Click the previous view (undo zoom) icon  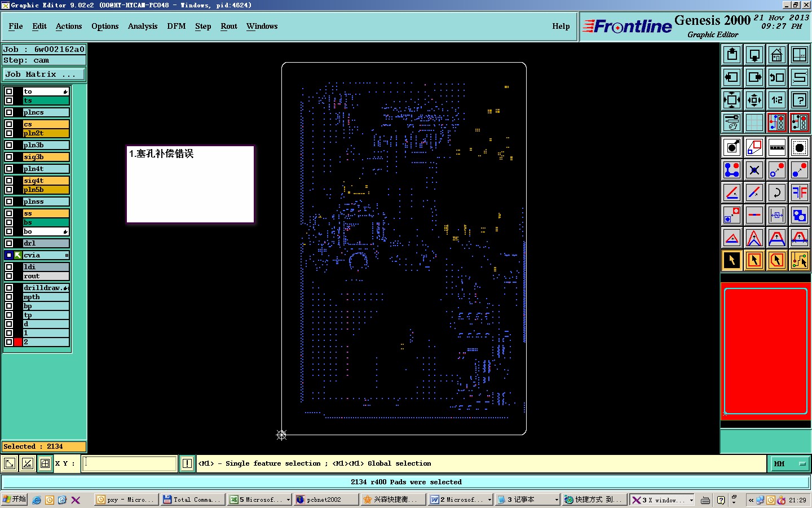tap(777, 77)
